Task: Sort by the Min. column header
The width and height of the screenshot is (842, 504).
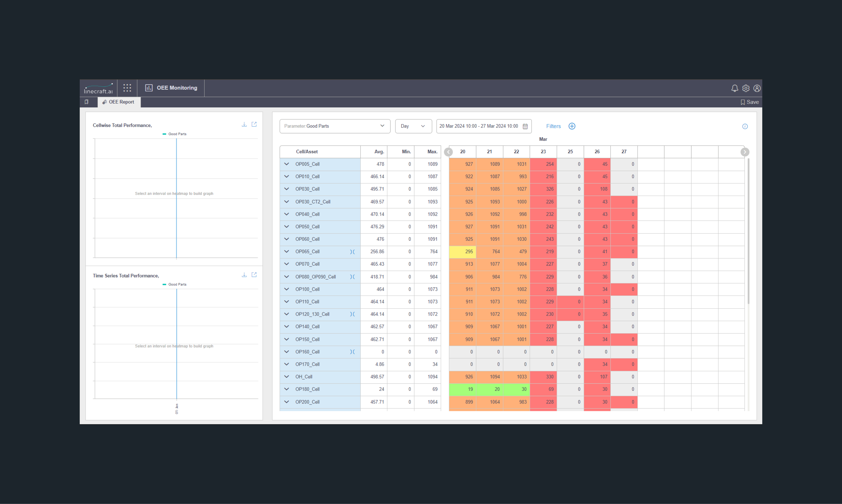Action: tap(401, 152)
